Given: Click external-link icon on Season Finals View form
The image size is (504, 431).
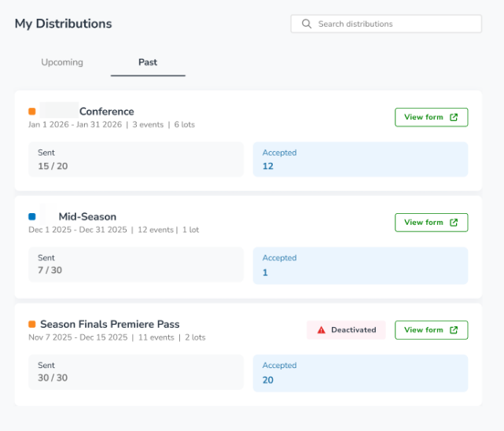Looking at the screenshot, I should tap(454, 330).
